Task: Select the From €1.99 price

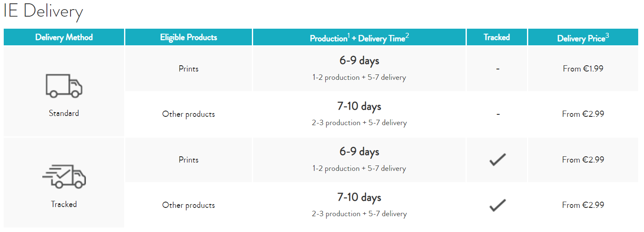Action: coord(583,69)
